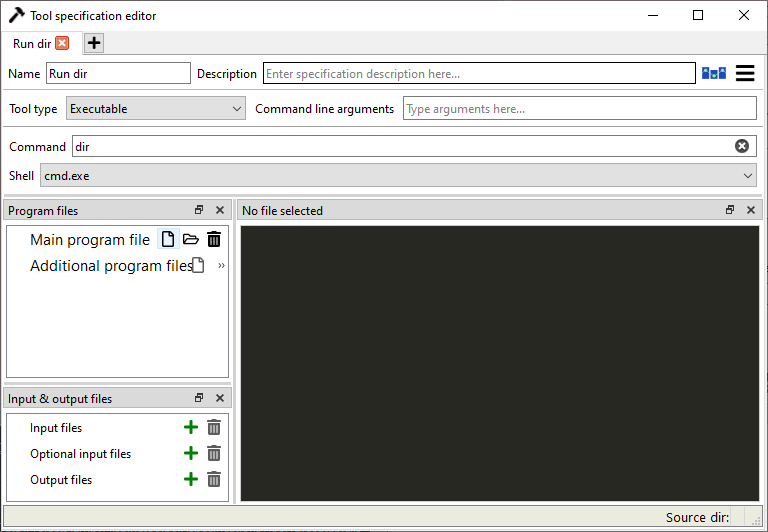Expand the additional program files toolbar overflow
This screenshot has height=532, width=768.
click(221, 266)
